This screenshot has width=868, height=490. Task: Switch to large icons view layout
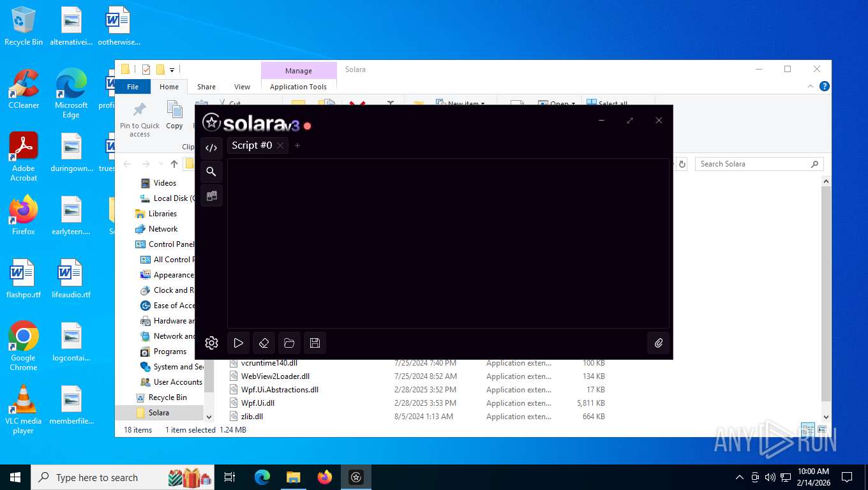click(822, 430)
